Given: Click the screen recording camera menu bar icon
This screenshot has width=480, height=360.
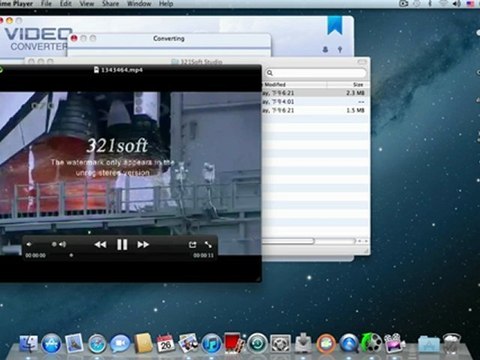Looking at the screenshot, I should coord(403,4).
